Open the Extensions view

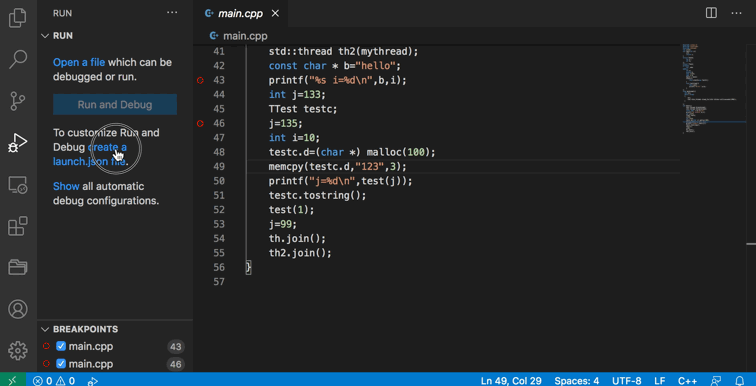tap(18, 226)
